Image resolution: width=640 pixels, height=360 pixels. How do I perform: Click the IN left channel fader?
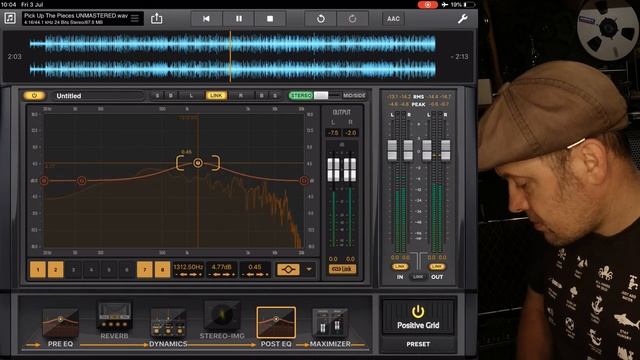pos(392,150)
